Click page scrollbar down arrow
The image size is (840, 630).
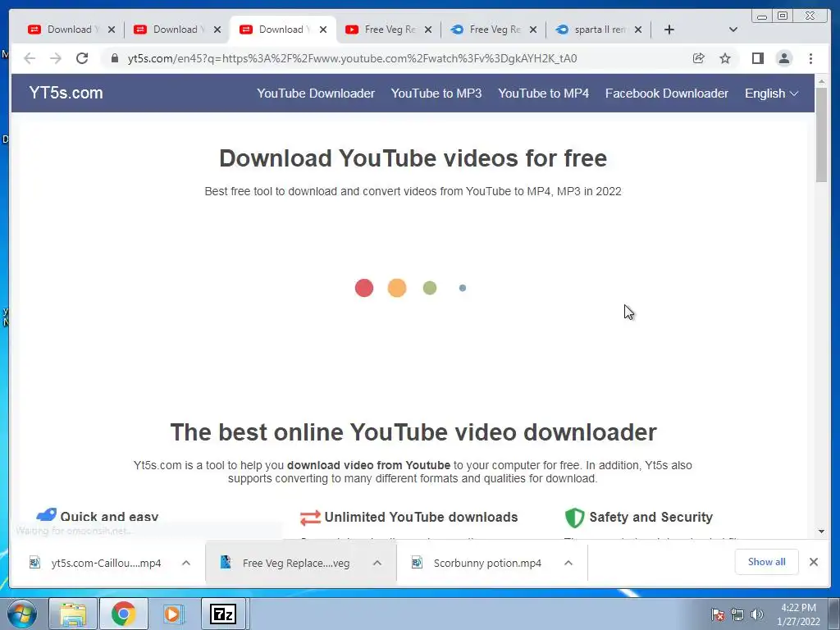pos(821,532)
